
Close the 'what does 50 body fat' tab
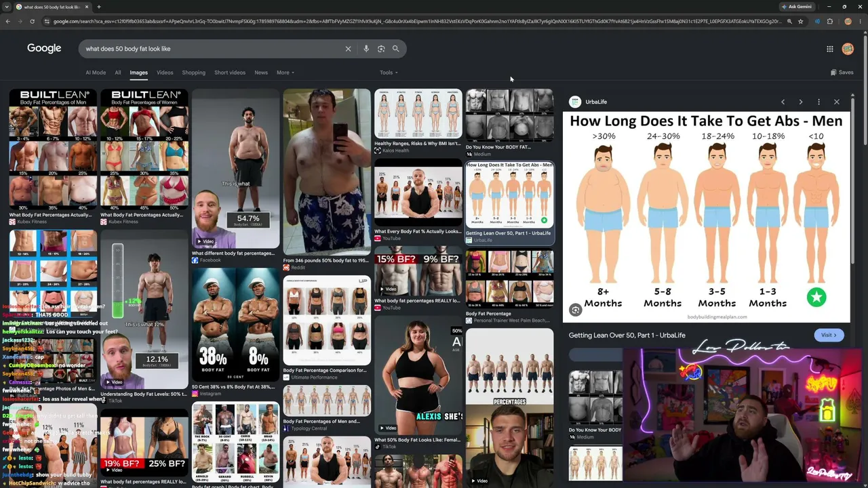(87, 7)
